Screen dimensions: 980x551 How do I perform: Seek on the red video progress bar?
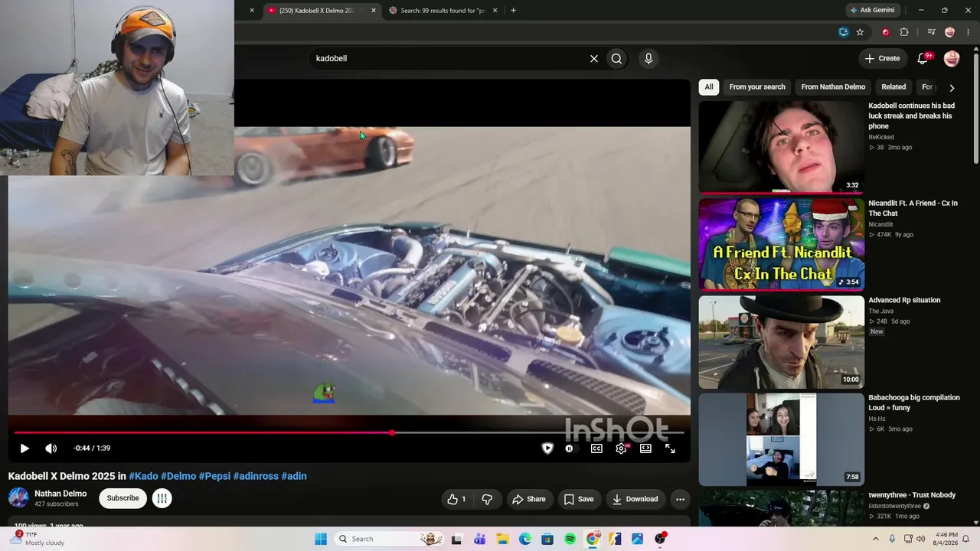pos(349,432)
